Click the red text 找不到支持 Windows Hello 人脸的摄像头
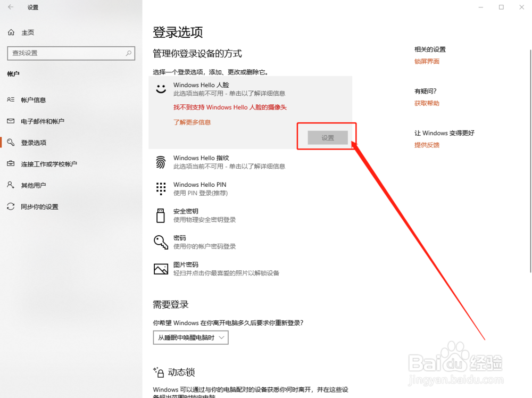 click(x=230, y=107)
